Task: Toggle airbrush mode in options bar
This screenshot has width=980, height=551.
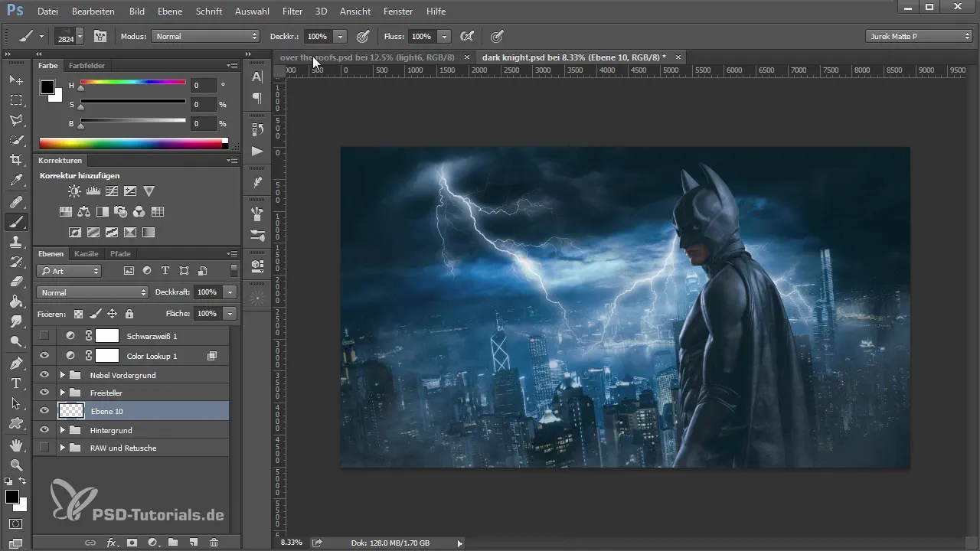Action: pos(466,36)
